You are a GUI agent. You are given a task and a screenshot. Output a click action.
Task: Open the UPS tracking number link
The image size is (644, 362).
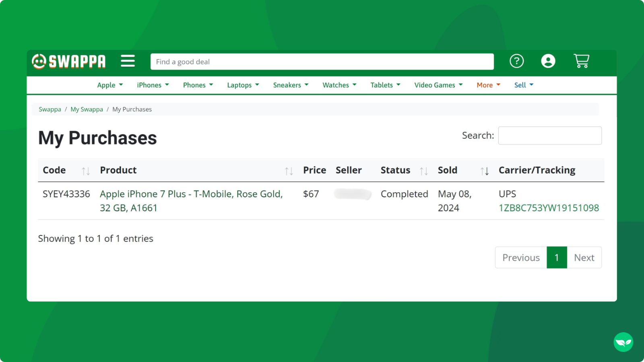[x=549, y=208]
